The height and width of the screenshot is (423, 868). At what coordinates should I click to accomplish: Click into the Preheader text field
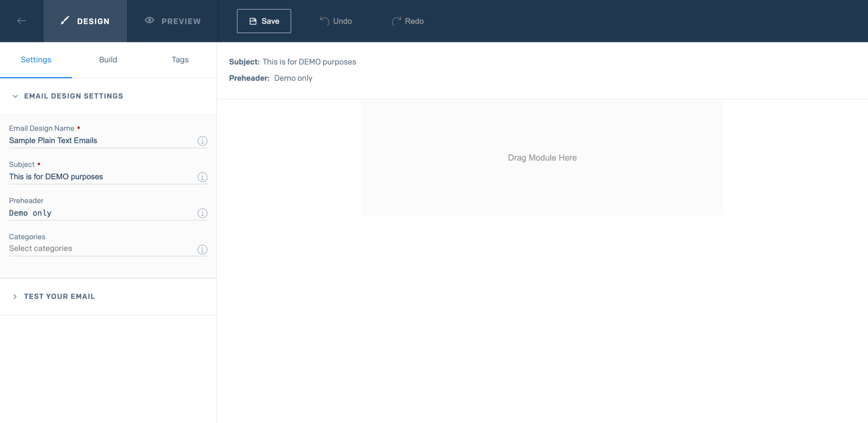pos(102,213)
